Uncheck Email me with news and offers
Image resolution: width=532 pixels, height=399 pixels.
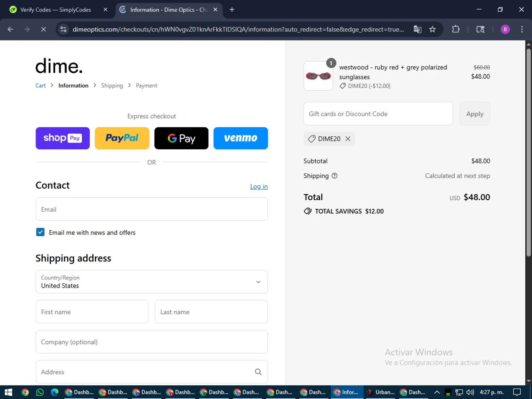(x=40, y=232)
